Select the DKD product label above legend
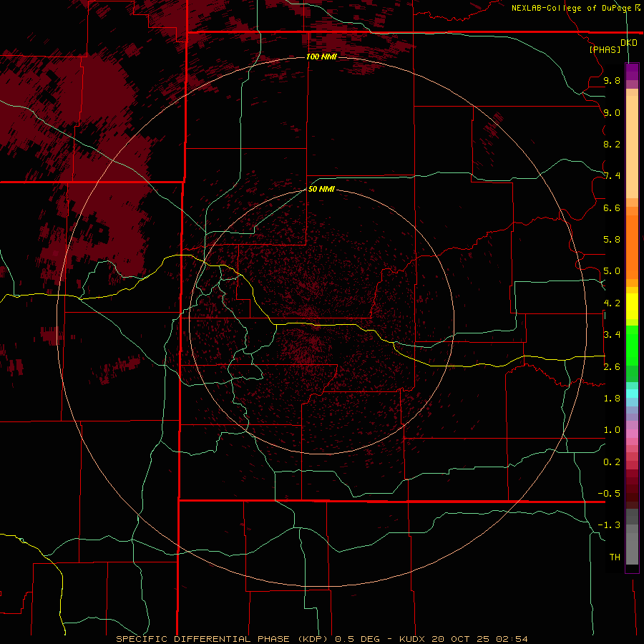This screenshot has height=644, width=644. (629, 42)
